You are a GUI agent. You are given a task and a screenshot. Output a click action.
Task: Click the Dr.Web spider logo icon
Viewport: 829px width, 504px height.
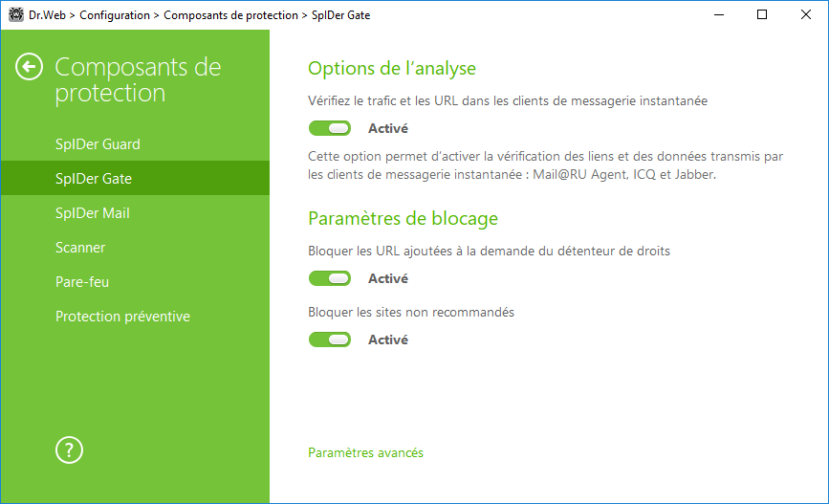(16, 14)
